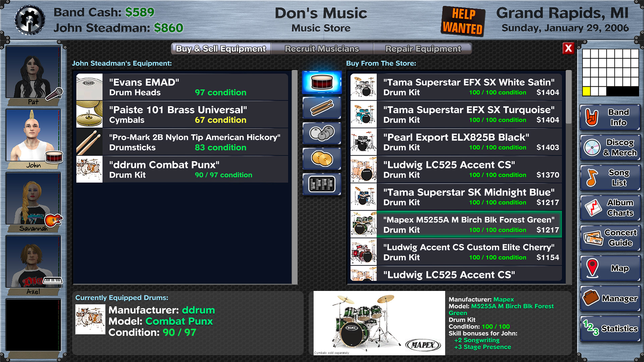Select the Paiste 101 Brass Universal cymbals
Screen dimensions: 644x362
click(x=182, y=115)
